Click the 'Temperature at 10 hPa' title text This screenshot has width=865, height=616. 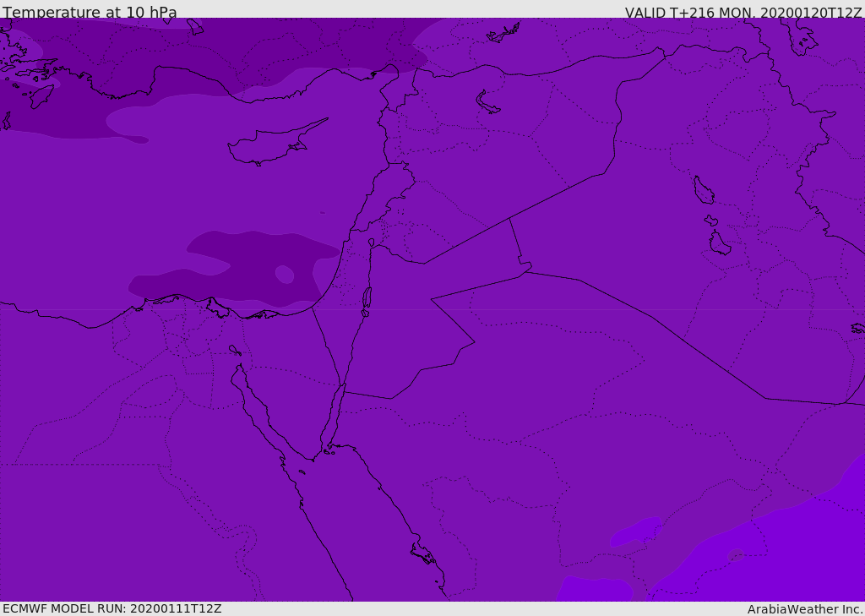[x=90, y=12]
